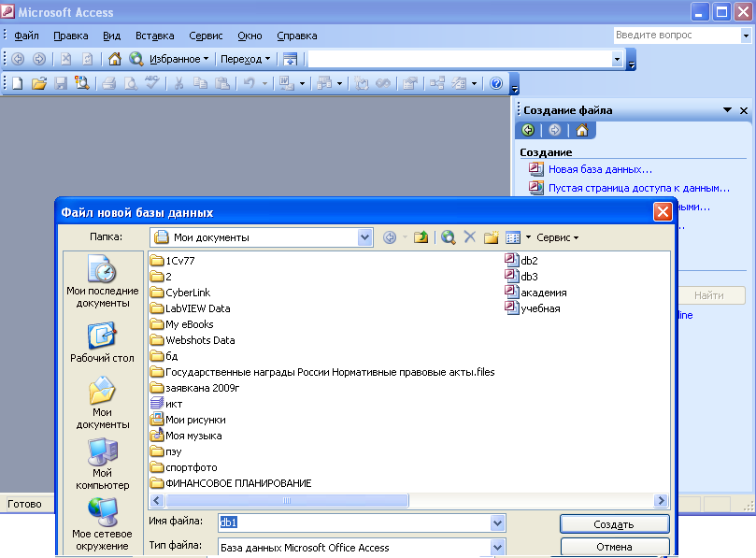Click the Show only web toolbar icon

(290, 59)
